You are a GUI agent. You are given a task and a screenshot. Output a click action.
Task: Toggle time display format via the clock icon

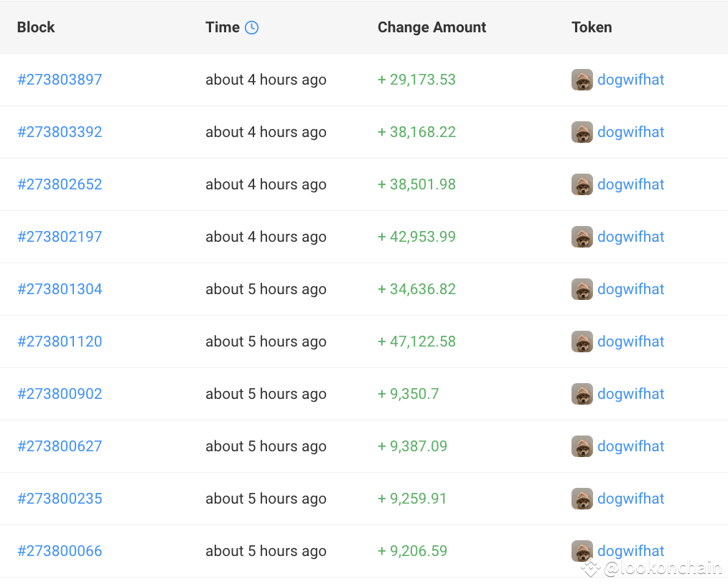coord(253,27)
